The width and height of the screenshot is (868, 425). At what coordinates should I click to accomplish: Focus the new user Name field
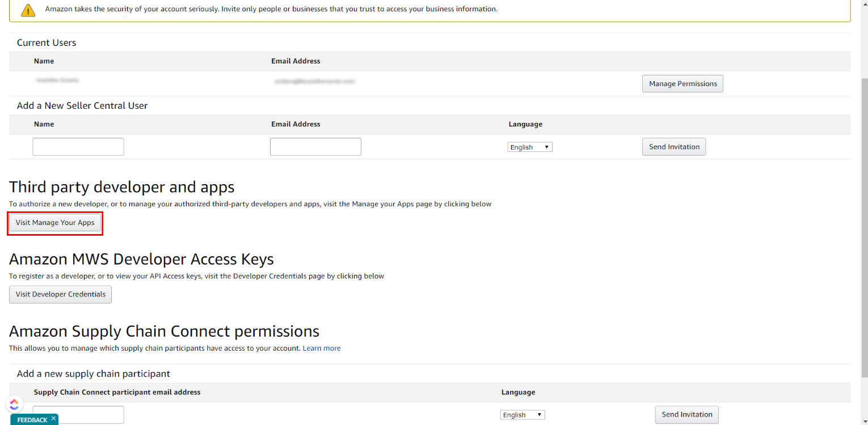click(78, 147)
